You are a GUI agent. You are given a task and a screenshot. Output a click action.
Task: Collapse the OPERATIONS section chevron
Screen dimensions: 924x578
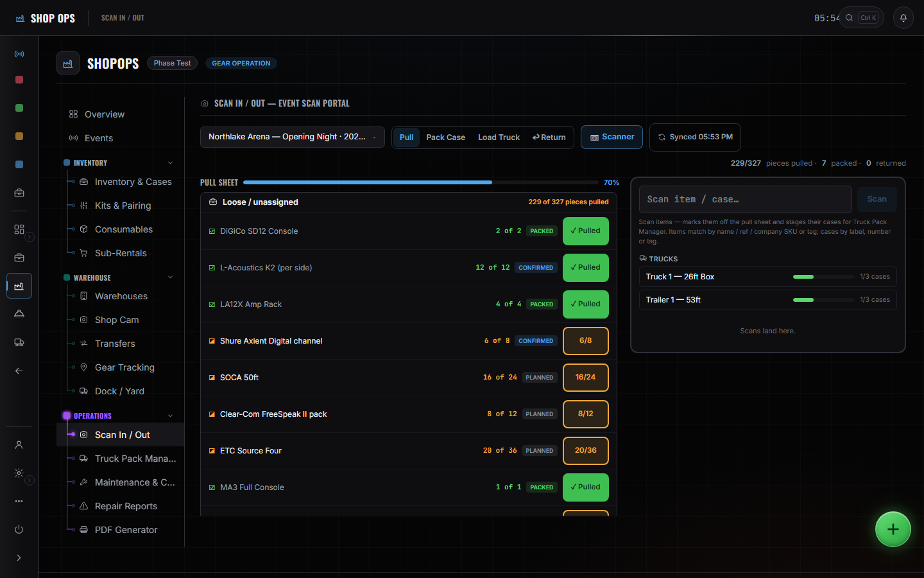[170, 416]
